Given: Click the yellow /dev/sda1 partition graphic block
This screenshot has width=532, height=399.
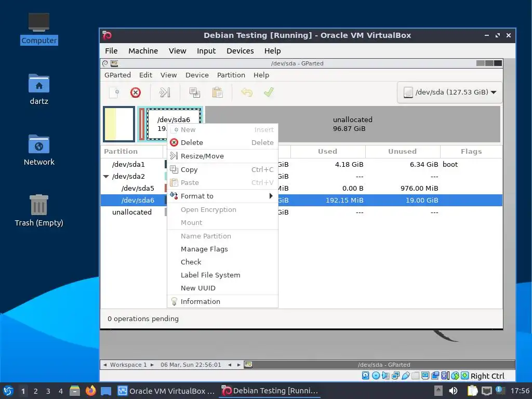Looking at the screenshot, I should coord(119,124).
